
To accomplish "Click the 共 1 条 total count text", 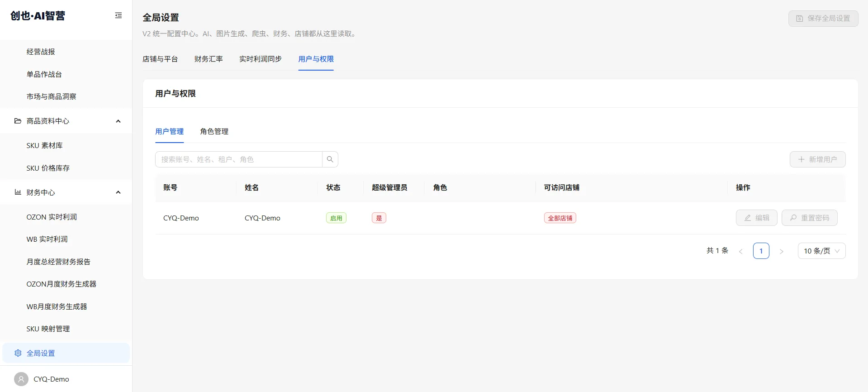I will pos(717,251).
